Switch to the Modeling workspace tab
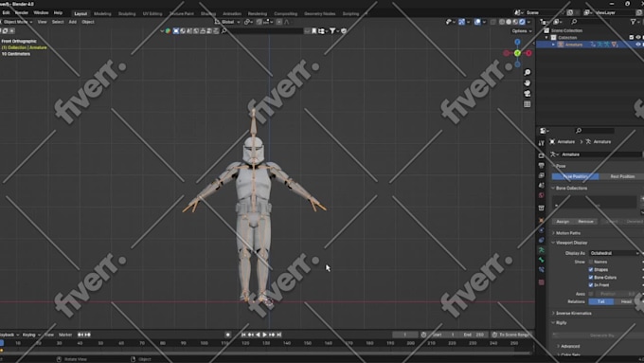 (x=102, y=13)
